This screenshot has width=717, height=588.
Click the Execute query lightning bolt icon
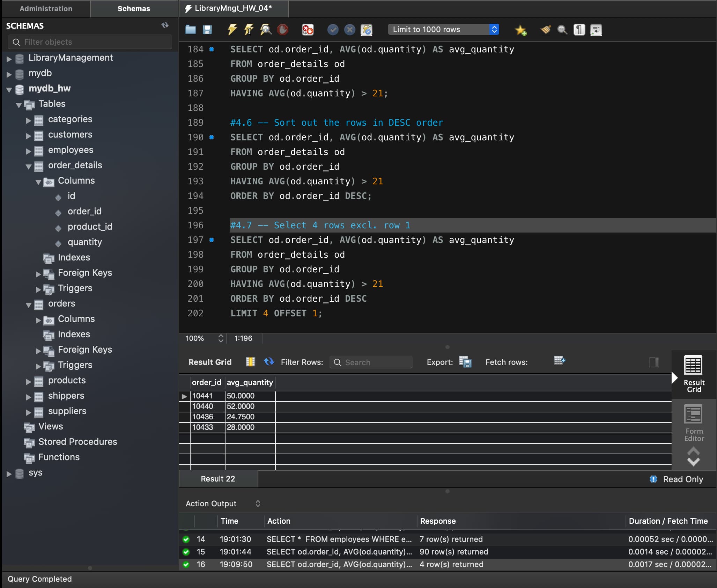[x=232, y=30]
